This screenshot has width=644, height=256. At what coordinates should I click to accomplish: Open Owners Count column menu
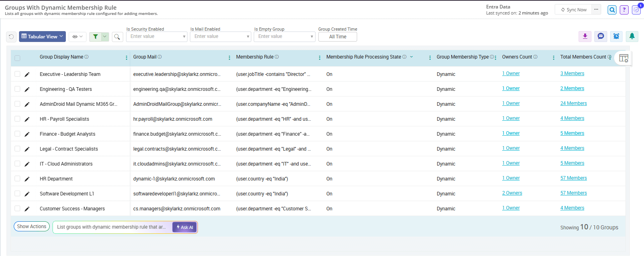(x=554, y=58)
